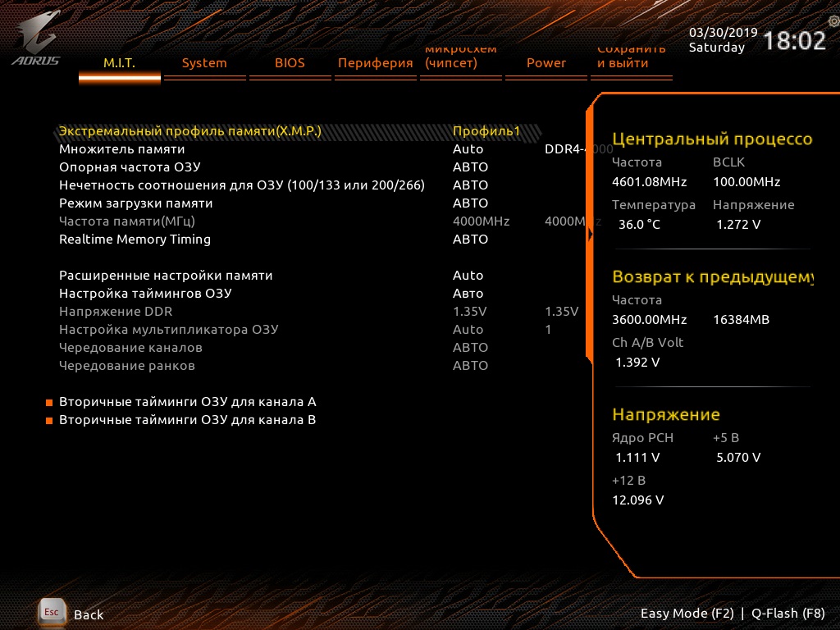Click the Напряжение DDR 1.35V setting value
The height and width of the screenshot is (630, 840).
[x=469, y=311]
